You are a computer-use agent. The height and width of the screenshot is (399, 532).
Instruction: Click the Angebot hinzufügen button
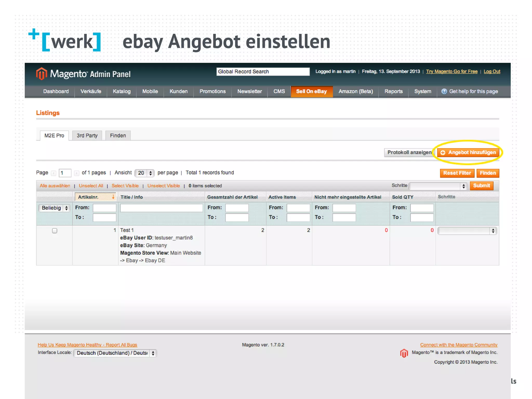pos(469,153)
